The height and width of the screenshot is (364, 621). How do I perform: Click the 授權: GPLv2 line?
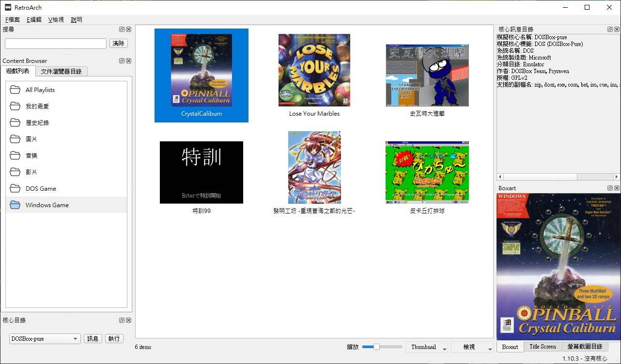point(512,78)
